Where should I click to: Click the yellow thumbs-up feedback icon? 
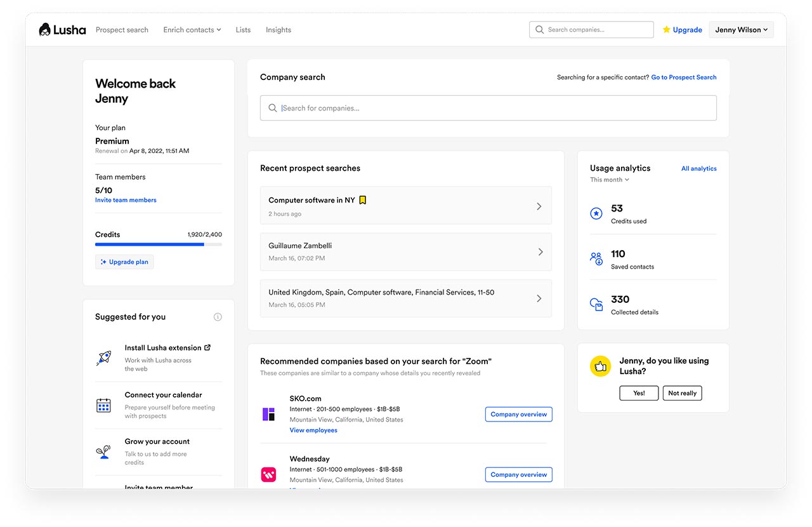[x=600, y=366]
